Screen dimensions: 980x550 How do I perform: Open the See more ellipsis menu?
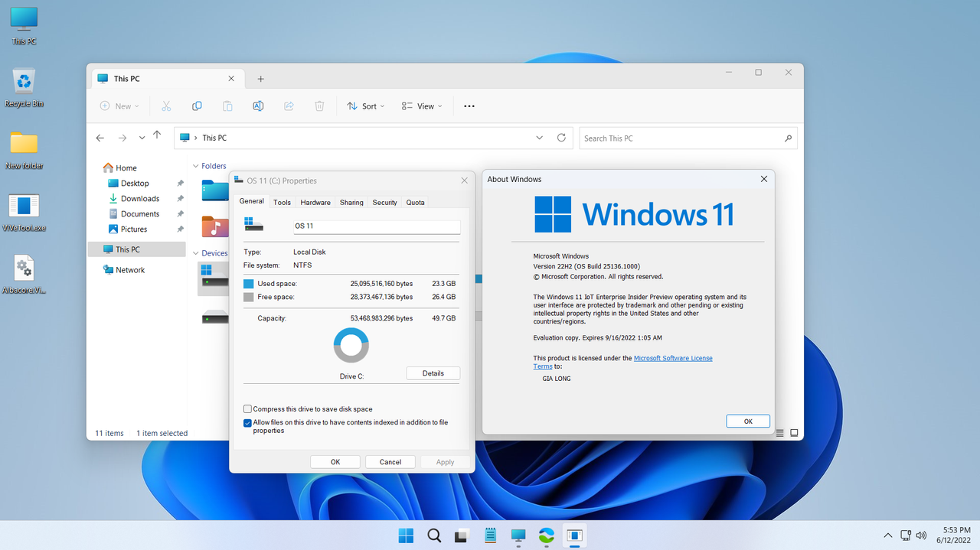(x=469, y=106)
